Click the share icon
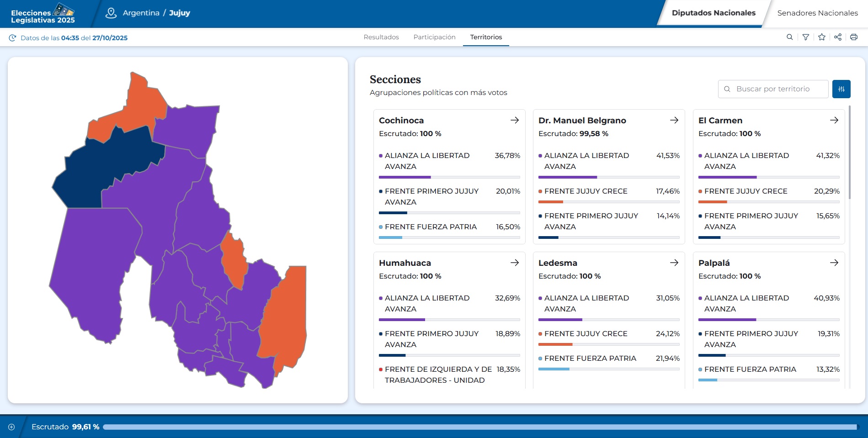 click(x=838, y=37)
